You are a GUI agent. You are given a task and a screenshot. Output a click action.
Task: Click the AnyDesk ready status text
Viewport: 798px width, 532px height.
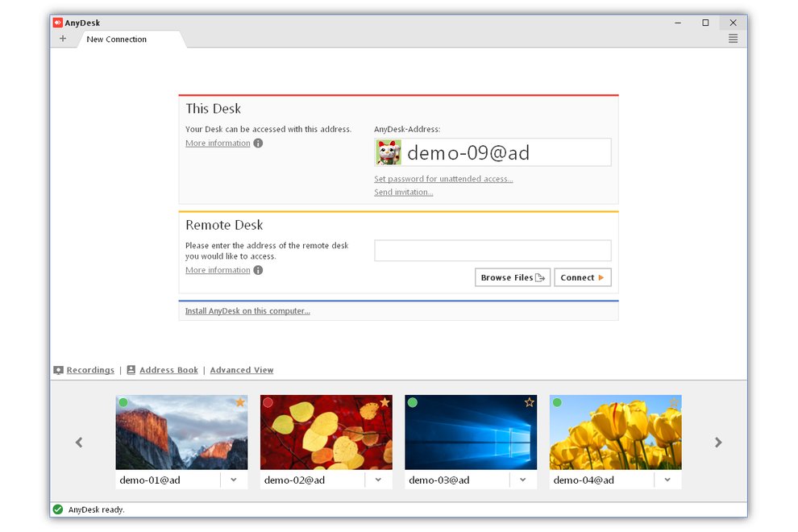click(96, 509)
